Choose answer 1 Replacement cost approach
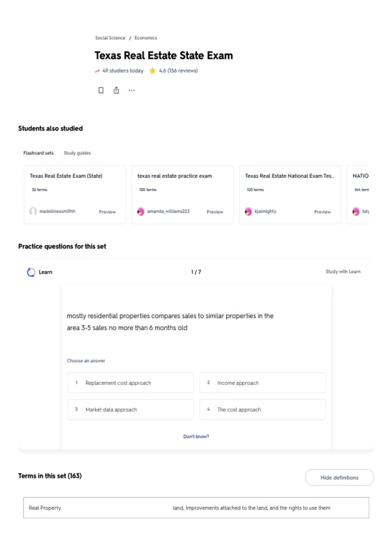The image size is (392, 556). (130, 383)
